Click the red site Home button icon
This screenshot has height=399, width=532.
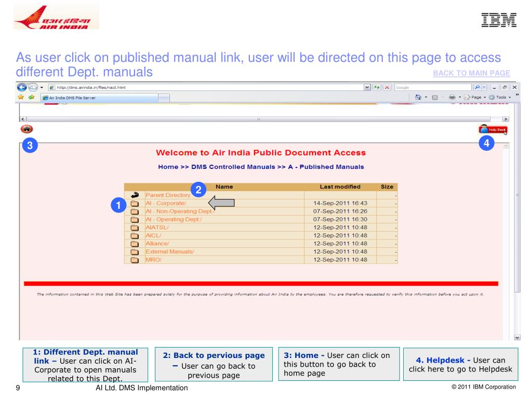click(x=27, y=129)
